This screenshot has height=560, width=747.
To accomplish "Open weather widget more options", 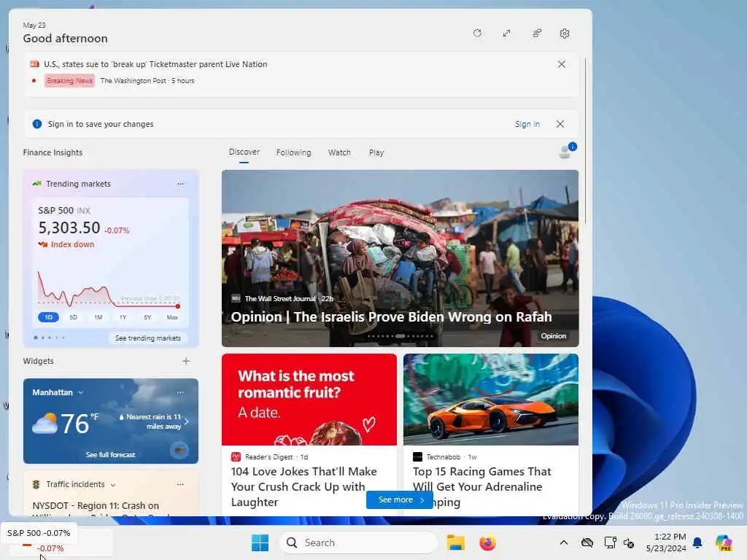I will pos(180,392).
